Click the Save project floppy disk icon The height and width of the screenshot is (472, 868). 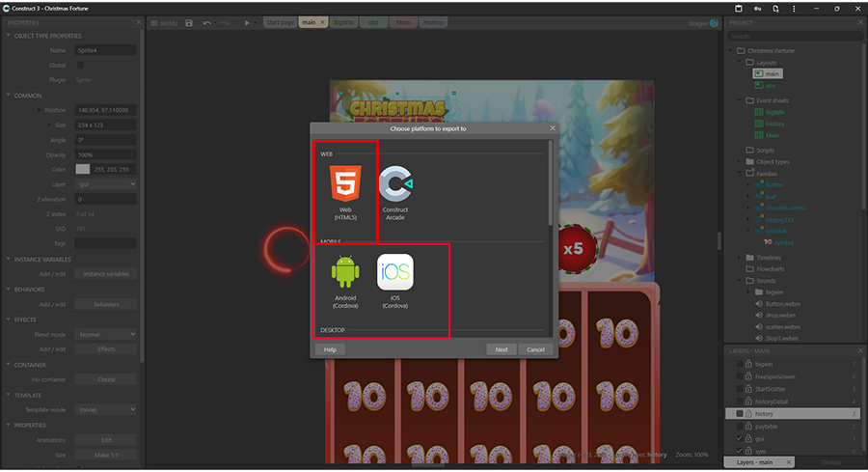(189, 22)
